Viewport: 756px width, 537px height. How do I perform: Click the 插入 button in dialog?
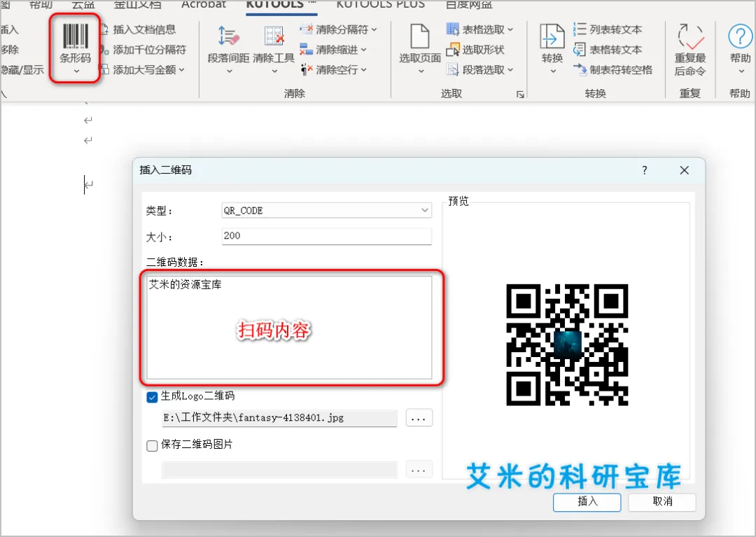(x=587, y=502)
